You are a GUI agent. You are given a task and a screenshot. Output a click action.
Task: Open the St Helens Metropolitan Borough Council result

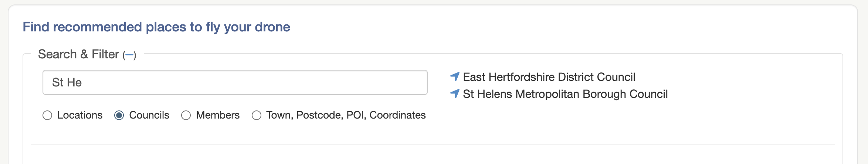[x=565, y=94]
